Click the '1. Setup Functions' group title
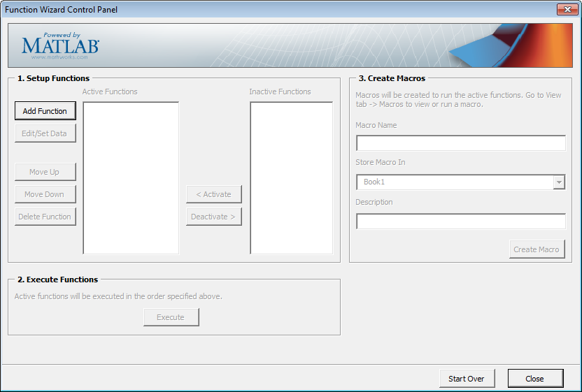This screenshot has width=582, height=392. pyautogui.click(x=53, y=78)
